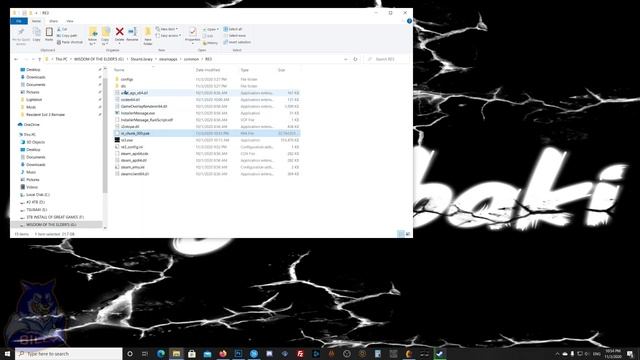Screen dimensions: 640x360
Task: Open the Move to ribbon dropdown
Action: [93, 36]
